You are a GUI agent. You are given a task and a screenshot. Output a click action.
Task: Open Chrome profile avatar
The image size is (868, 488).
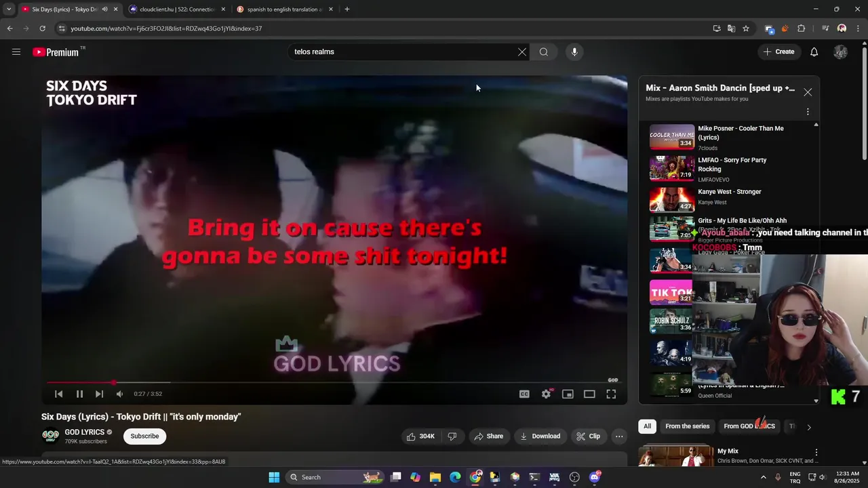[x=842, y=28]
